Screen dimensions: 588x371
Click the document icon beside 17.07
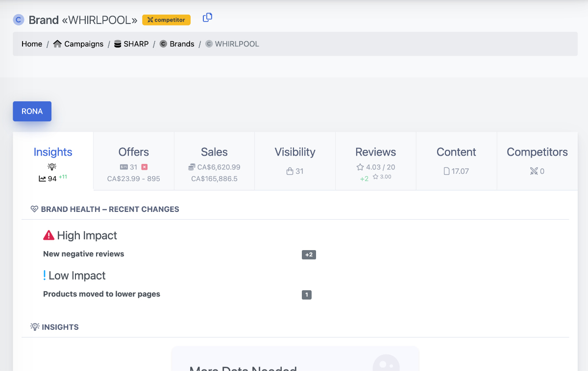click(446, 171)
